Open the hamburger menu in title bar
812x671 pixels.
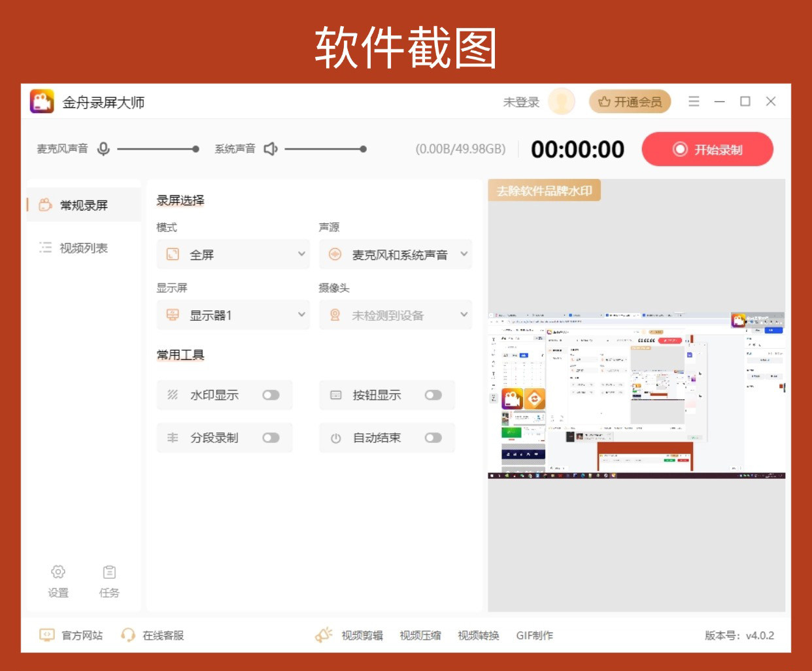[x=694, y=101]
